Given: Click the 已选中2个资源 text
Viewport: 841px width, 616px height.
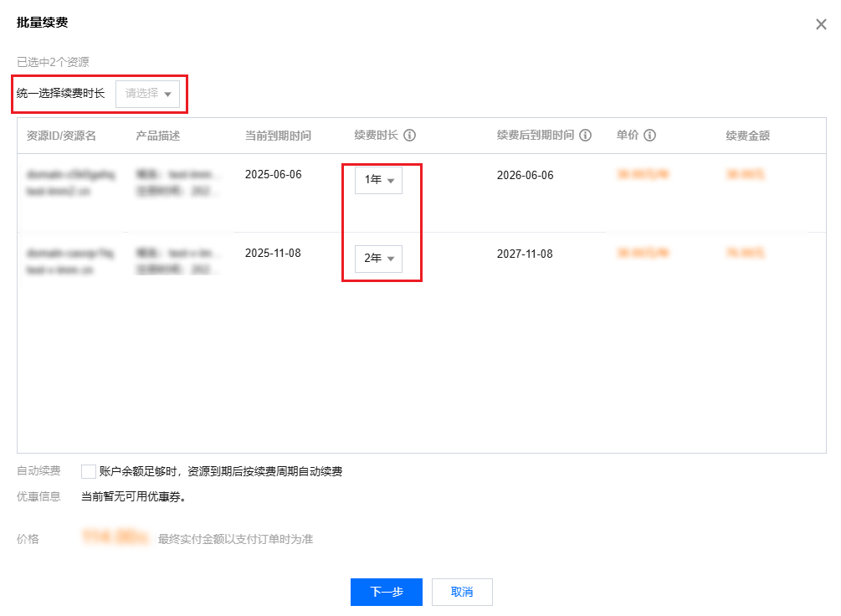Looking at the screenshot, I should click(x=53, y=62).
